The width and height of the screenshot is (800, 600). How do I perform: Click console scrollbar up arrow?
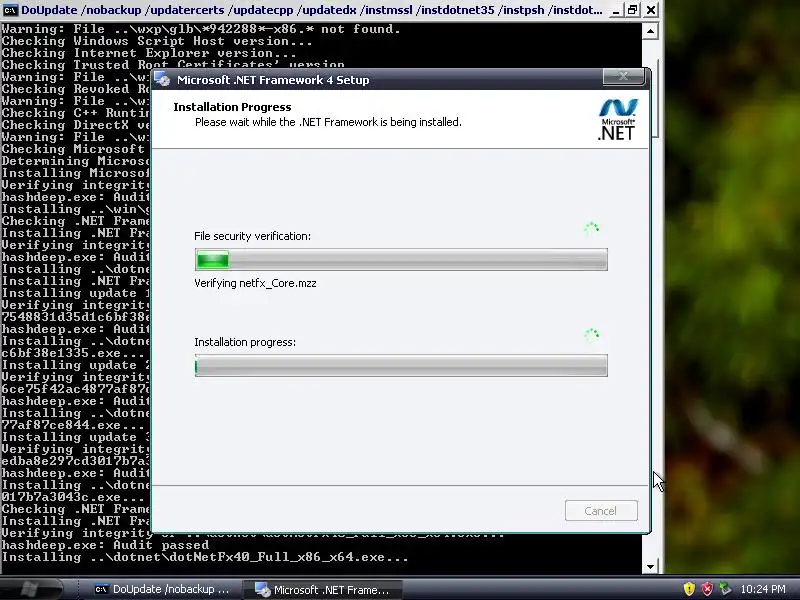pyautogui.click(x=650, y=31)
